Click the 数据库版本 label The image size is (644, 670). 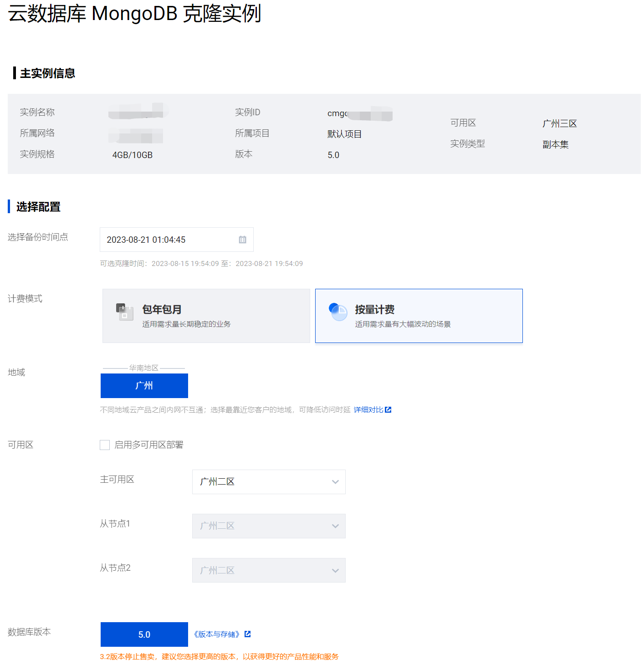29,632
